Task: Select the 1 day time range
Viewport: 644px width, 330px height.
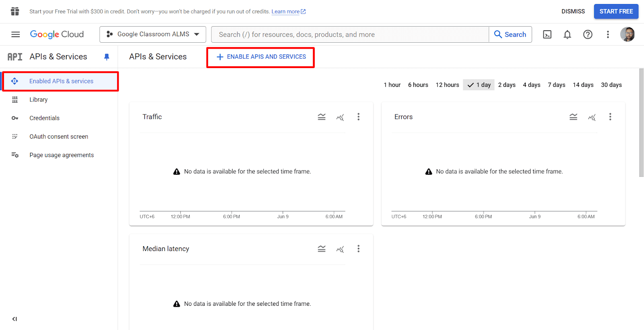Action: [479, 85]
